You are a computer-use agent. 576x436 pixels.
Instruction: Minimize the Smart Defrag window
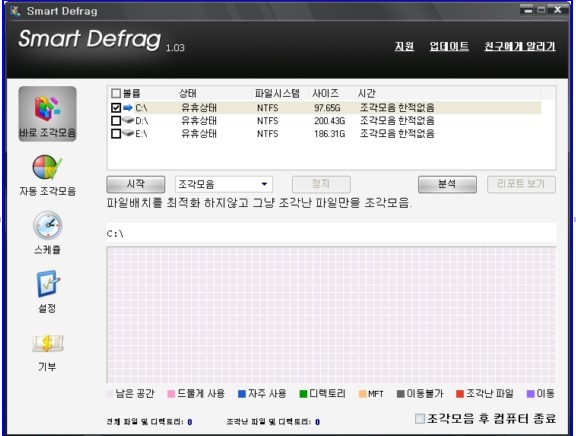528,10
